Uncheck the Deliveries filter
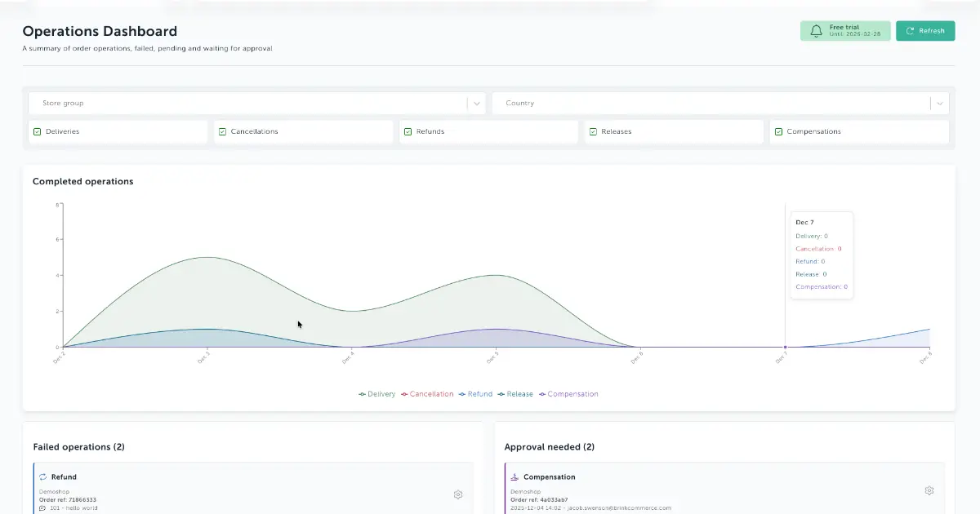This screenshot has width=980, height=514. [37, 131]
